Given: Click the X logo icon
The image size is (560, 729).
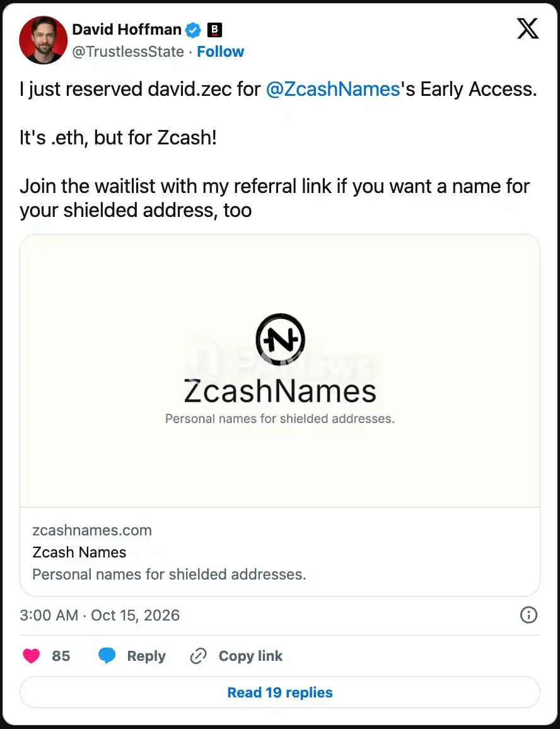Looking at the screenshot, I should click(x=528, y=29).
